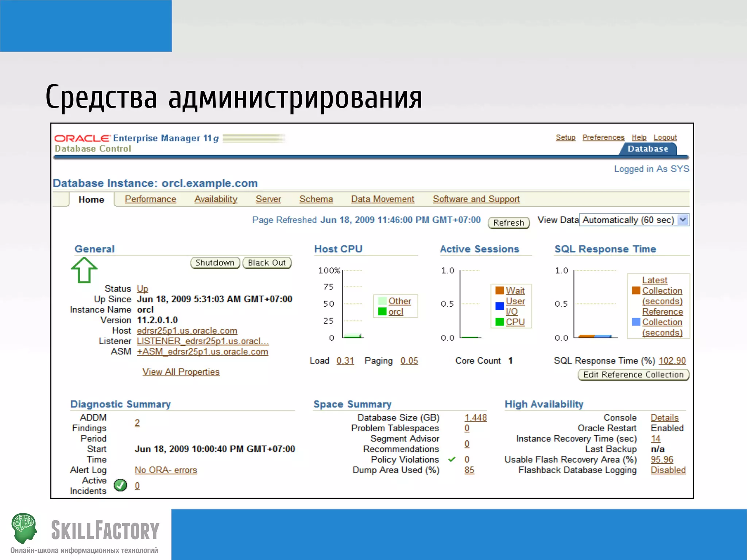Click the light blue Reference Collection swatch

pyautogui.click(x=636, y=322)
